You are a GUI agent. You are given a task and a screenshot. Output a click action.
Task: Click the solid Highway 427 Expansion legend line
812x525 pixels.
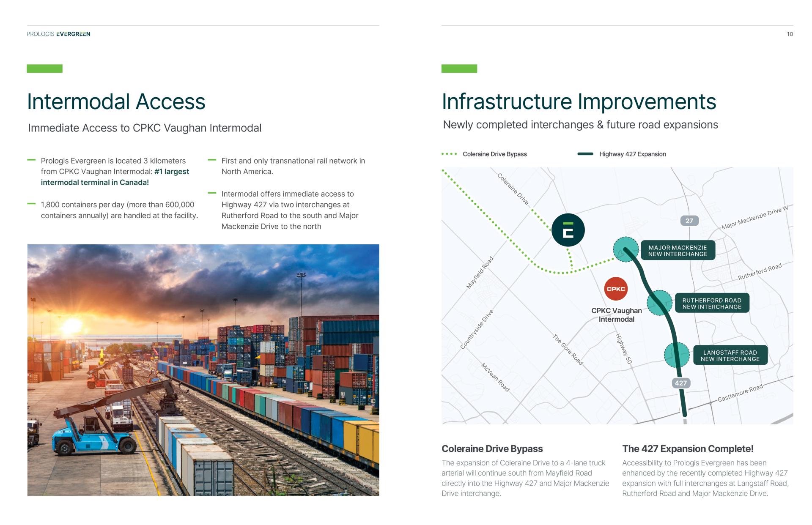coord(585,154)
